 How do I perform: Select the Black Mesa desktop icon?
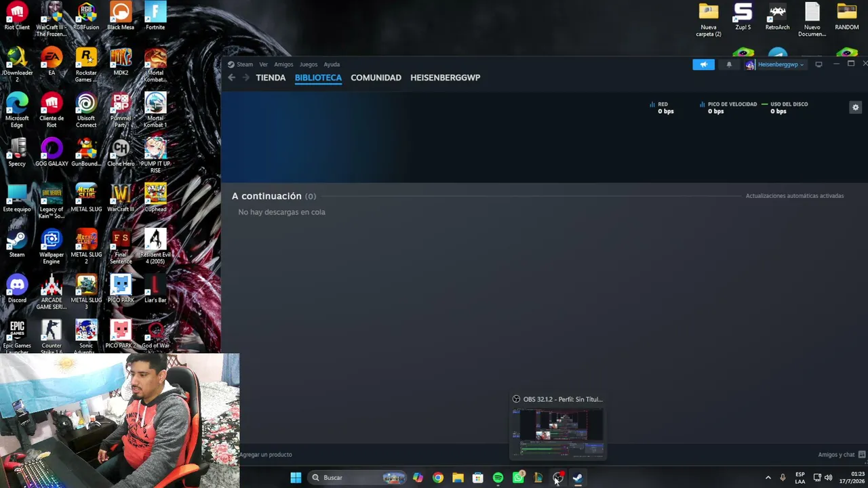click(x=121, y=17)
